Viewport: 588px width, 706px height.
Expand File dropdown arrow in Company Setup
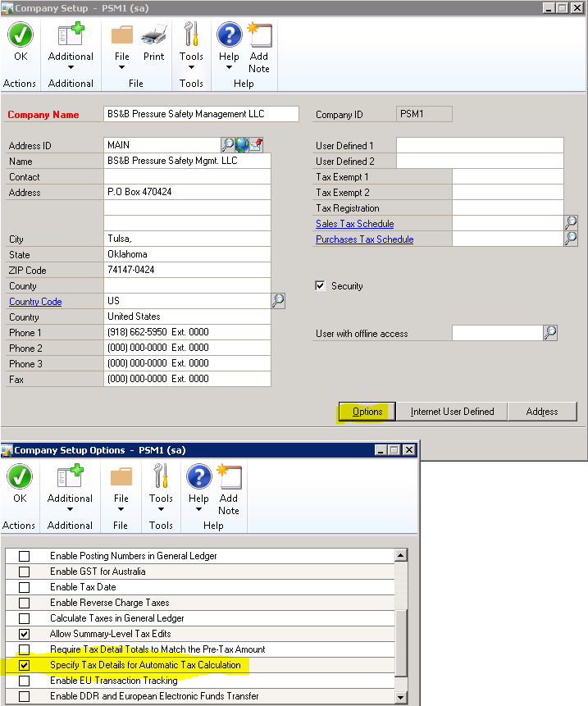point(121,67)
